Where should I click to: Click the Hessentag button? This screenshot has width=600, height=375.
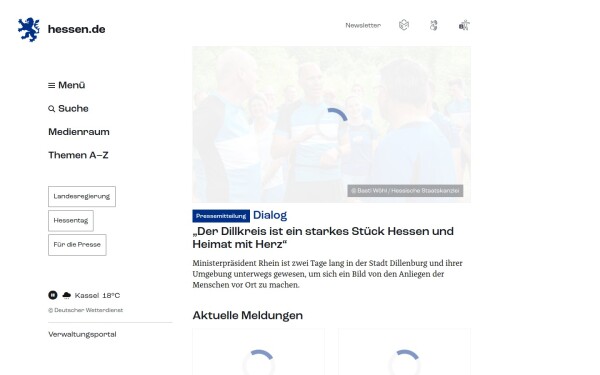pyautogui.click(x=71, y=220)
